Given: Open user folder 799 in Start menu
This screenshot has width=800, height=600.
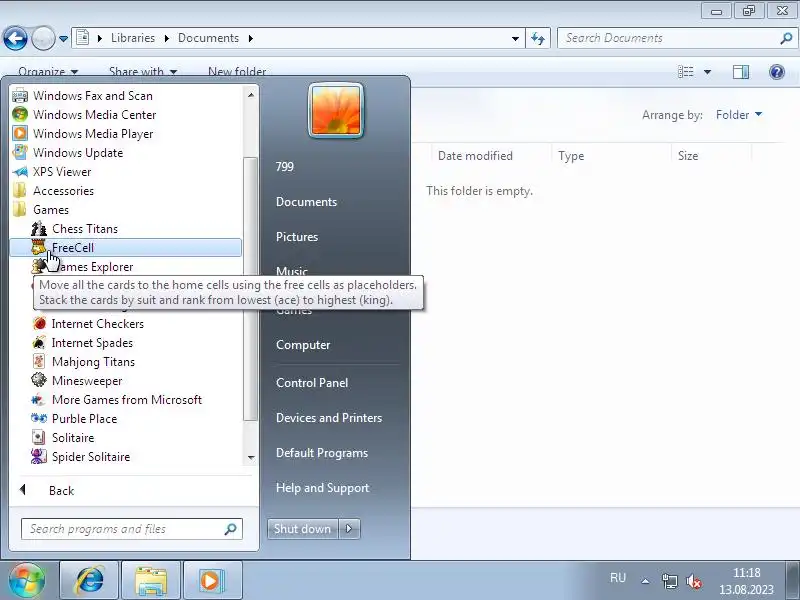Looking at the screenshot, I should (285, 167).
